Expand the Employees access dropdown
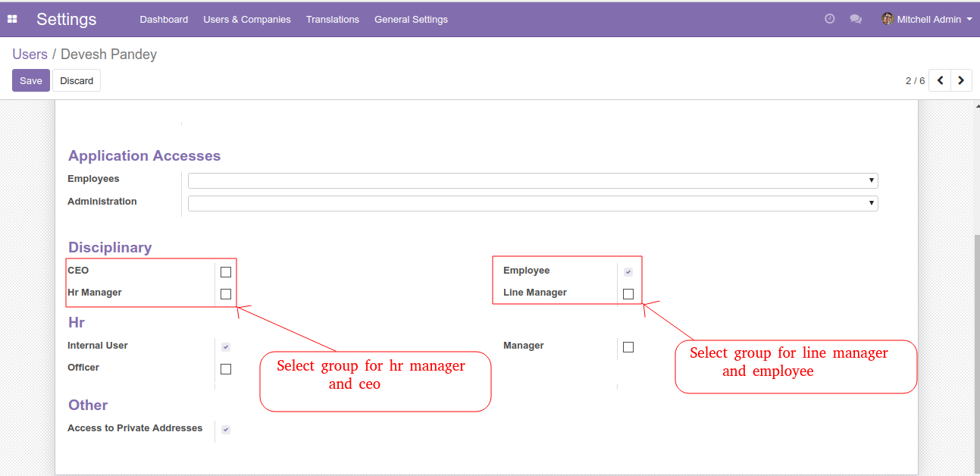This screenshot has height=476, width=980. coord(533,180)
